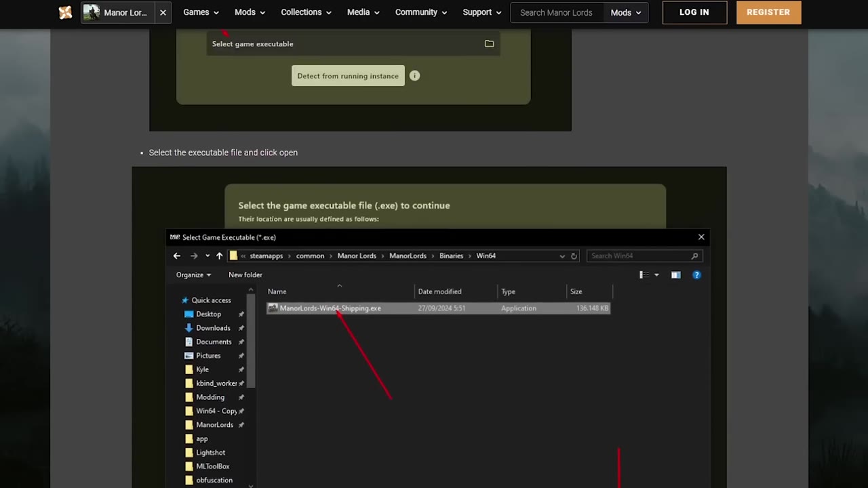The width and height of the screenshot is (868, 488).
Task: Expand the Collections menu
Action: tap(306, 12)
